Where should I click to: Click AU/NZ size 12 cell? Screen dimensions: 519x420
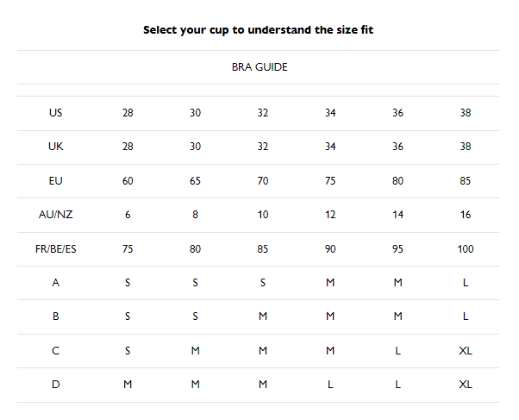[x=330, y=215]
